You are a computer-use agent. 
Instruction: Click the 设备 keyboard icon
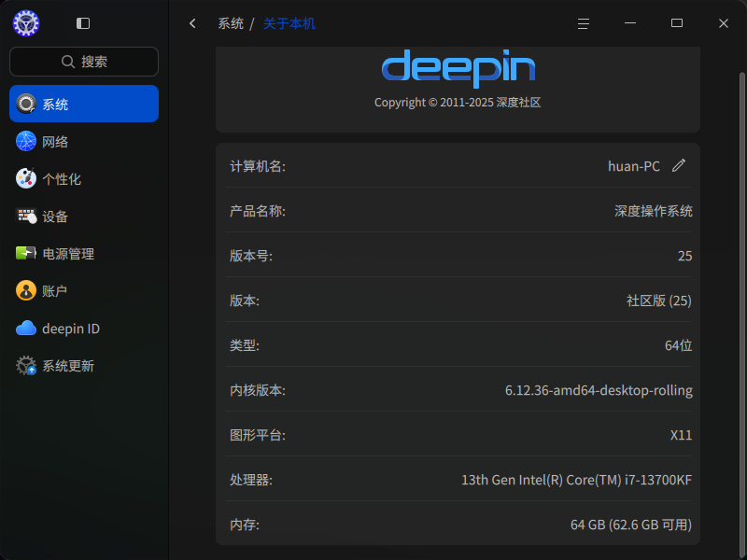pyautogui.click(x=26, y=216)
